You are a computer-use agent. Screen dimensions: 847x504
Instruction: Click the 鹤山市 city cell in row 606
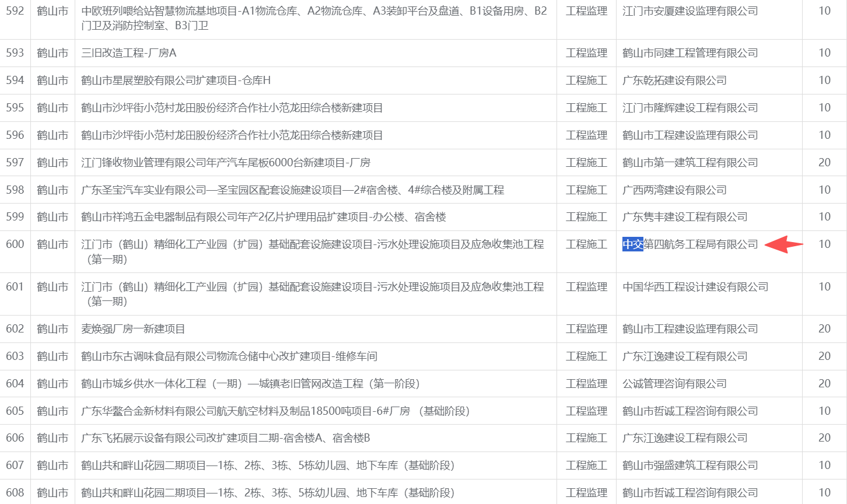coord(52,438)
